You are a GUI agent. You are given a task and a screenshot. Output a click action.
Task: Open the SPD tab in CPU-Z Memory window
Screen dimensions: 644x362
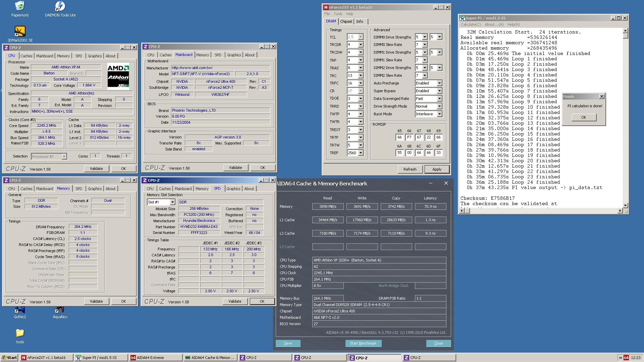pyautogui.click(x=78, y=189)
